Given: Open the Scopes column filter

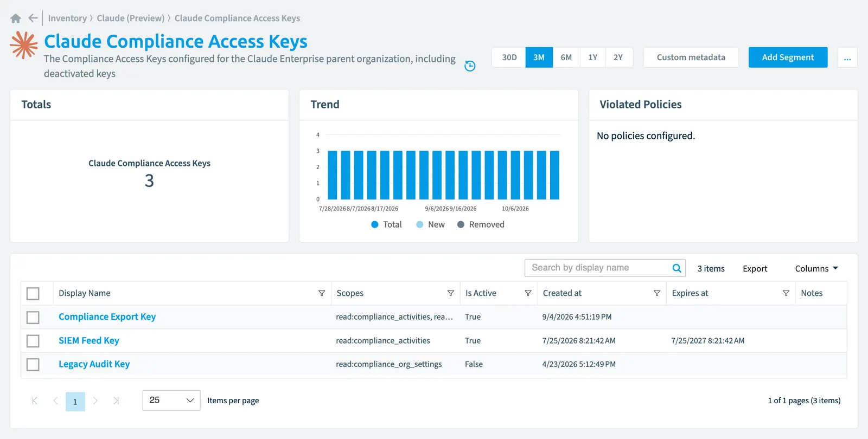Looking at the screenshot, I should click(x=450, y=293).
